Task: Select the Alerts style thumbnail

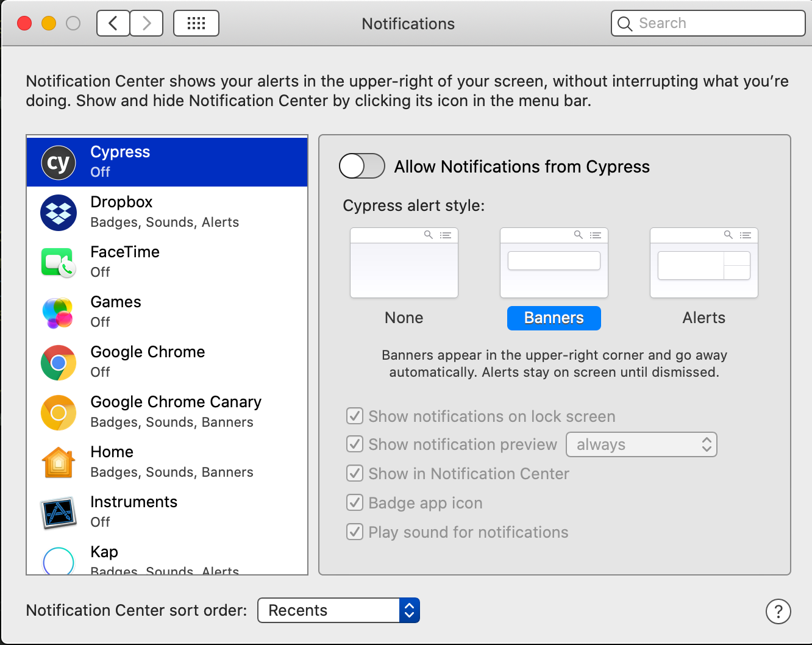Action: (x=704, y=263)
